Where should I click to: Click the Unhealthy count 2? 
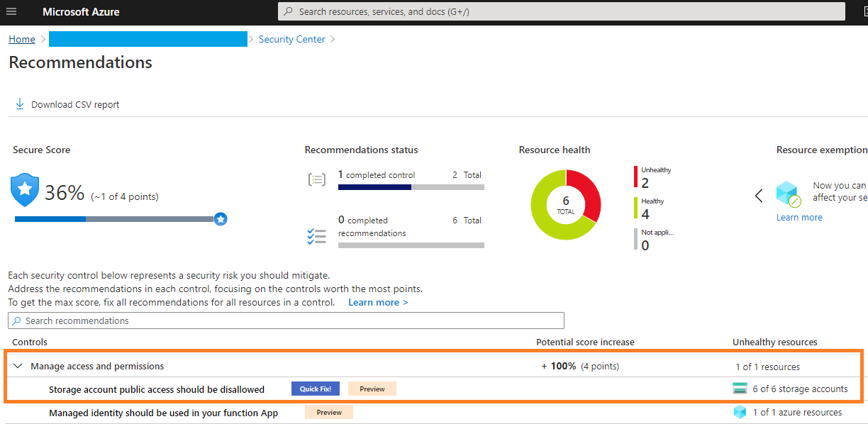[x=645, y=184]
